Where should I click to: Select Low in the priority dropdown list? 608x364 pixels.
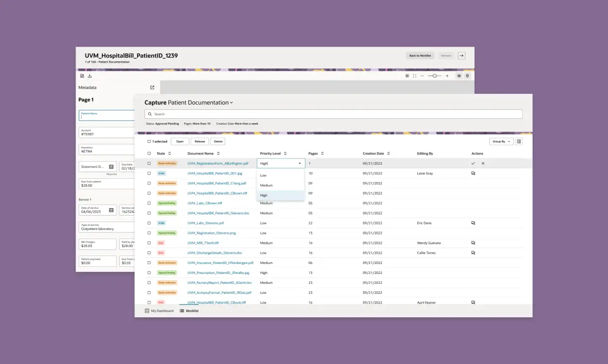pos(280,175)
